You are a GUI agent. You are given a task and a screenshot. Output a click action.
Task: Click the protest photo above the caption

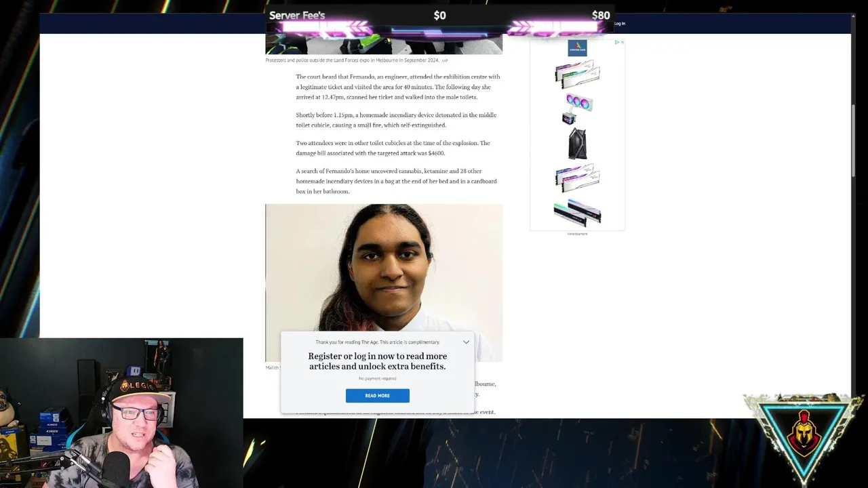[x=384, y=44]
